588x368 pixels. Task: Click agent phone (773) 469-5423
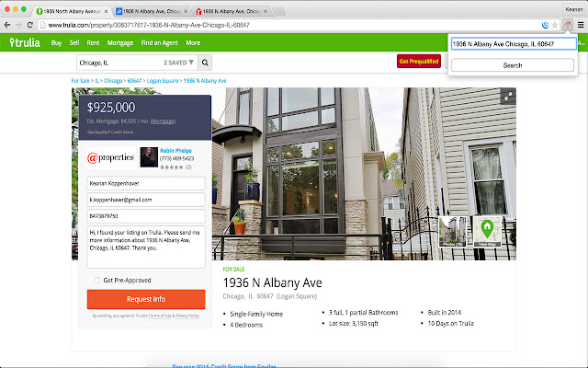click(176, 158)
